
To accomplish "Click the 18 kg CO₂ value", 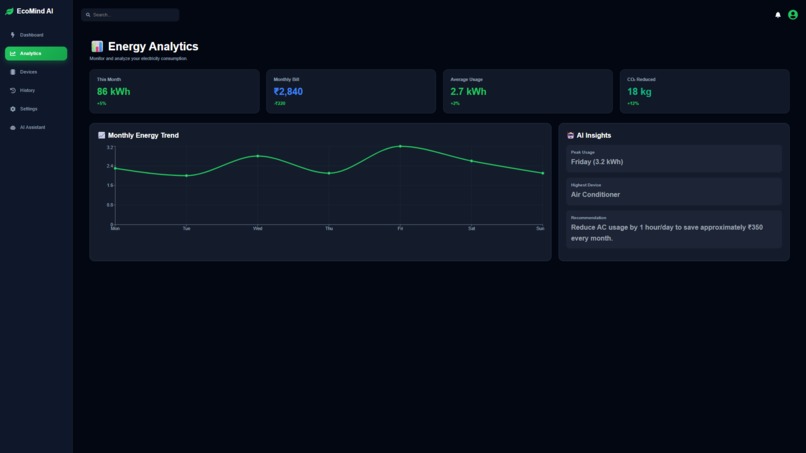I will coord(639,92).
